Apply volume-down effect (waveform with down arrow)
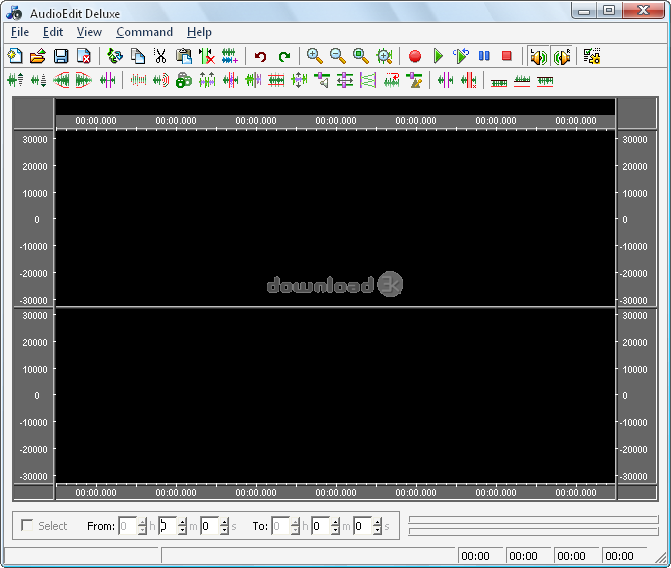 point(38,80)
